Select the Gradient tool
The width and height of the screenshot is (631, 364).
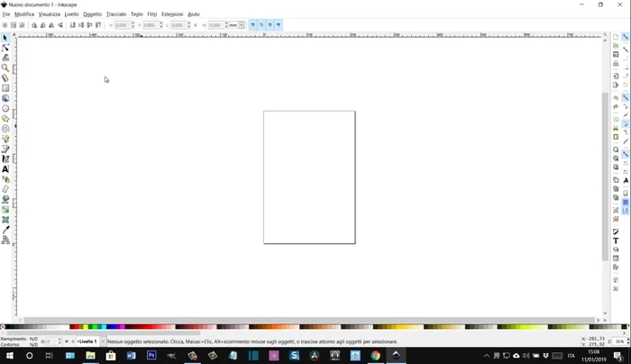tap(5, 210)
